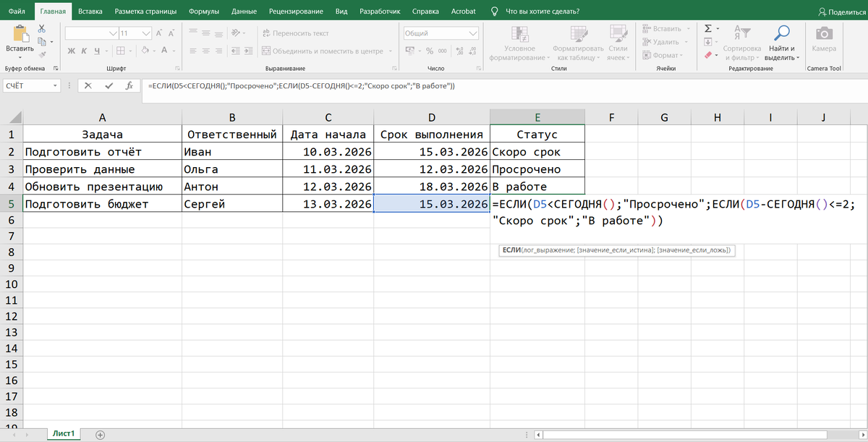
Task: Click the font color A icon
Action: 165,51
